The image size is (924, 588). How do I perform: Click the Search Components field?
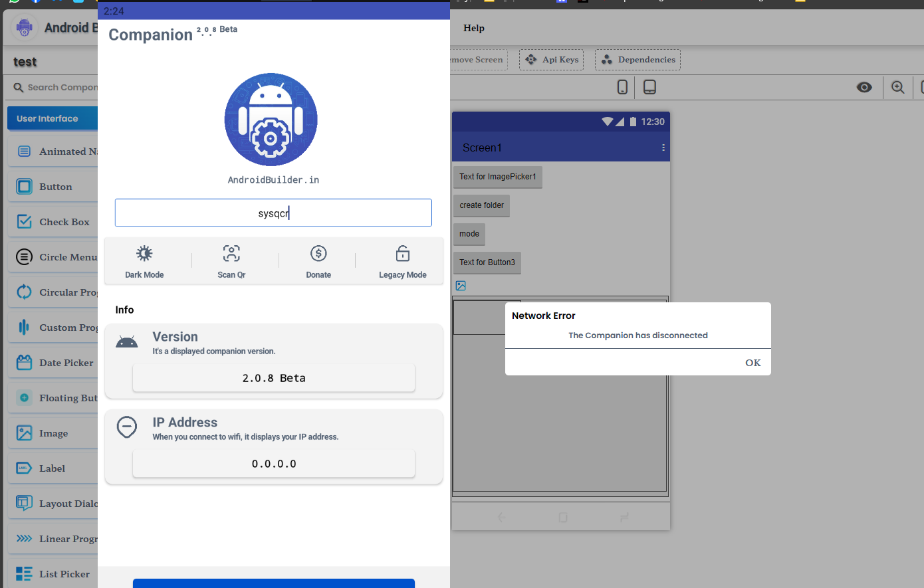(56, 87)
